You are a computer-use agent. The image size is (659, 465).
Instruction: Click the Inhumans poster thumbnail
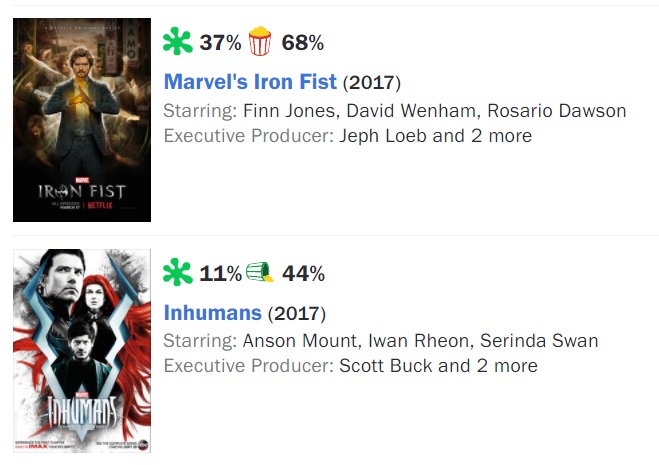(82, 351)
